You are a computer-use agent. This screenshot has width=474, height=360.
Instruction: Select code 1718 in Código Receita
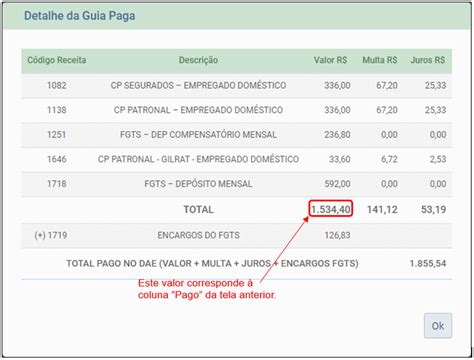[57, 184]
